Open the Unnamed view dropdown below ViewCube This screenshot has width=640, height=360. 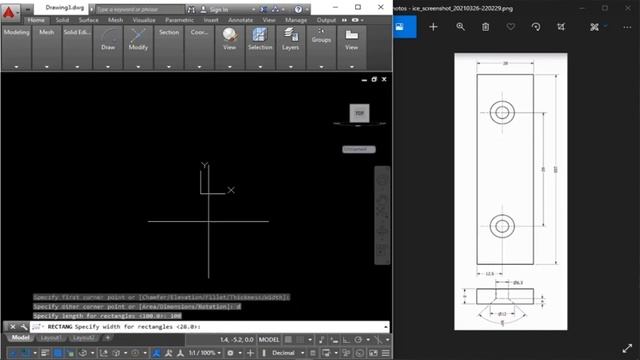(359, 149)
